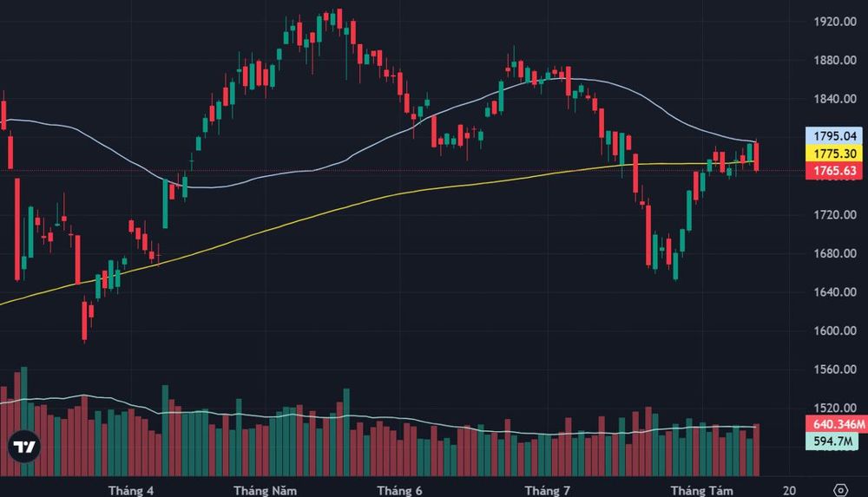Viewport: 868px width, 497px height.
Task: Click the Tháng 4 time axis label
Action: (x=131, y=490)
